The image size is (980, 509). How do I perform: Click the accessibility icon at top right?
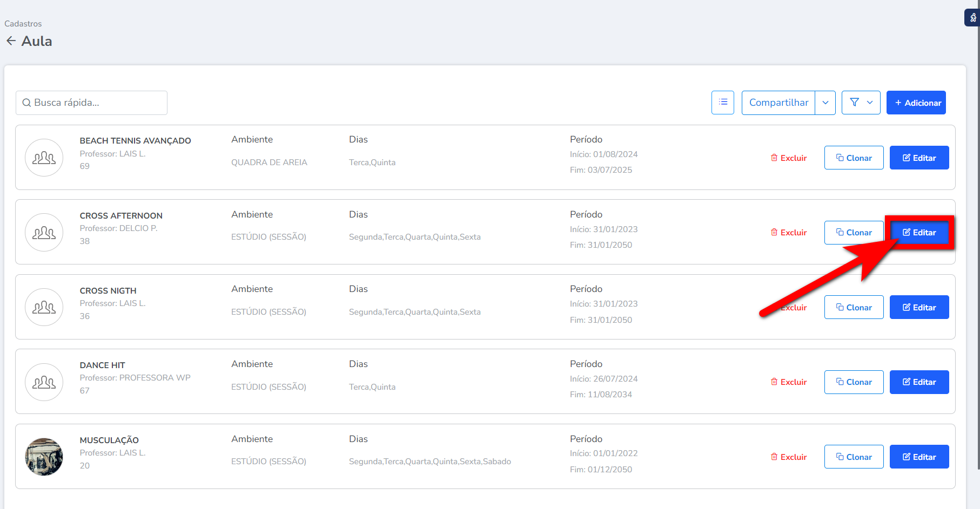click(972, 17)
